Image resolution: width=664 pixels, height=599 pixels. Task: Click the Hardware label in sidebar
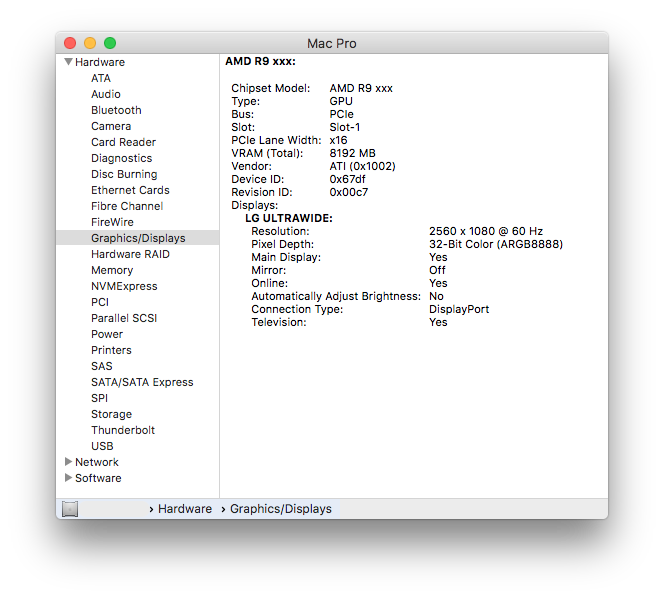pos(100,62)
